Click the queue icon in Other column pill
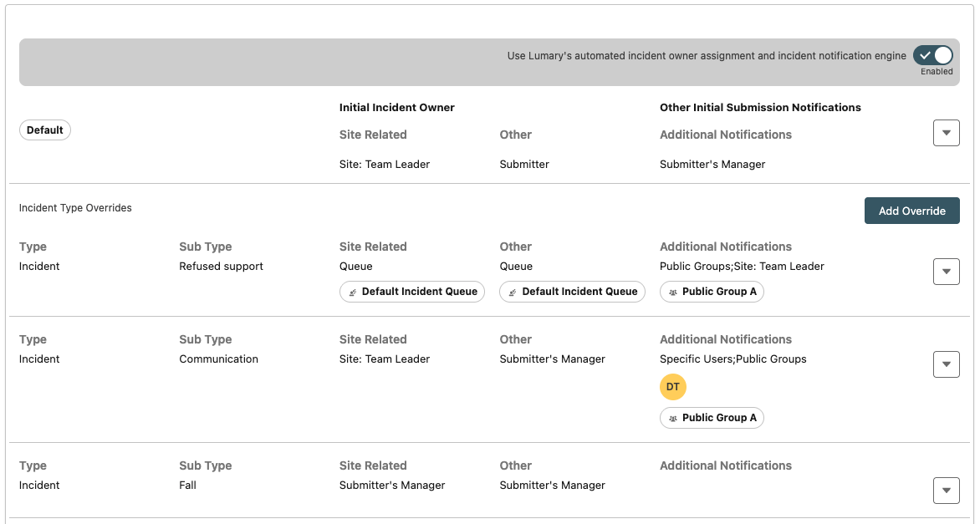This screenshot has height=524, width=980. point(513,292)
